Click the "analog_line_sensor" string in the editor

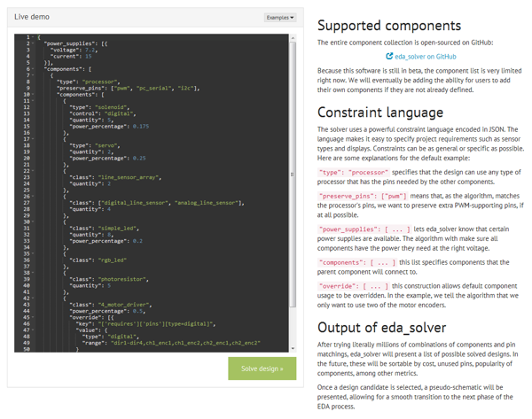tap(207, 203)
